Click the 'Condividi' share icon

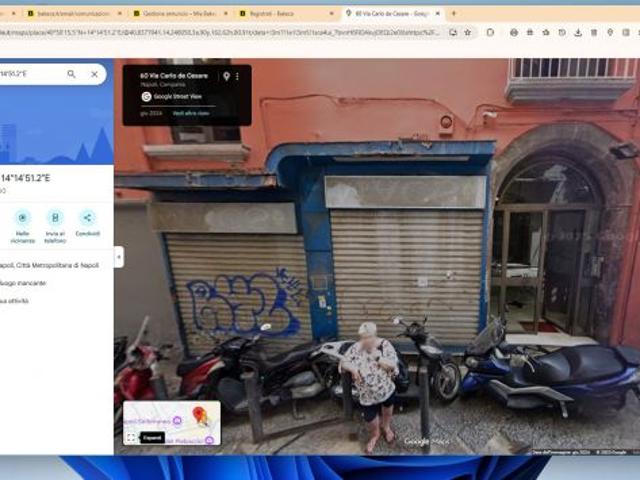tap(87, 218)
